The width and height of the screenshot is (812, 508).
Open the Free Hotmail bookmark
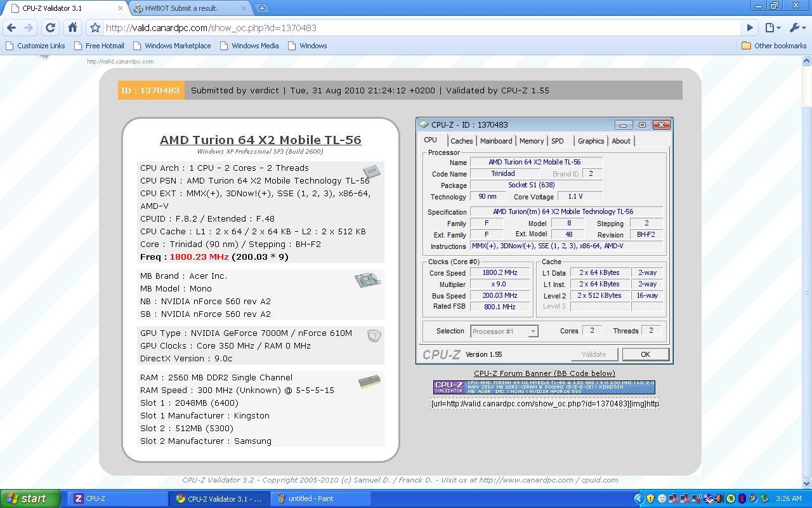[x=99, y=46]
